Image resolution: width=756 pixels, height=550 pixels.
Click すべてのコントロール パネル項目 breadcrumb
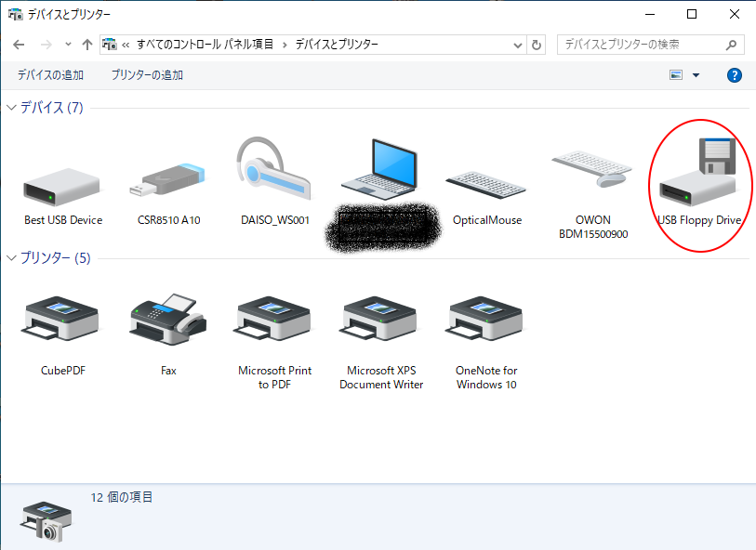[x=205, y=45]
